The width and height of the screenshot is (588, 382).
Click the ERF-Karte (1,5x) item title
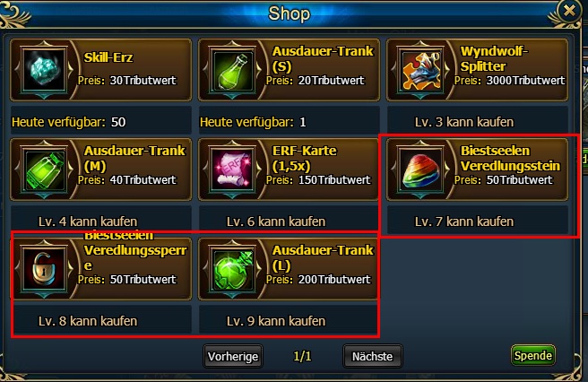coord(304,158)
